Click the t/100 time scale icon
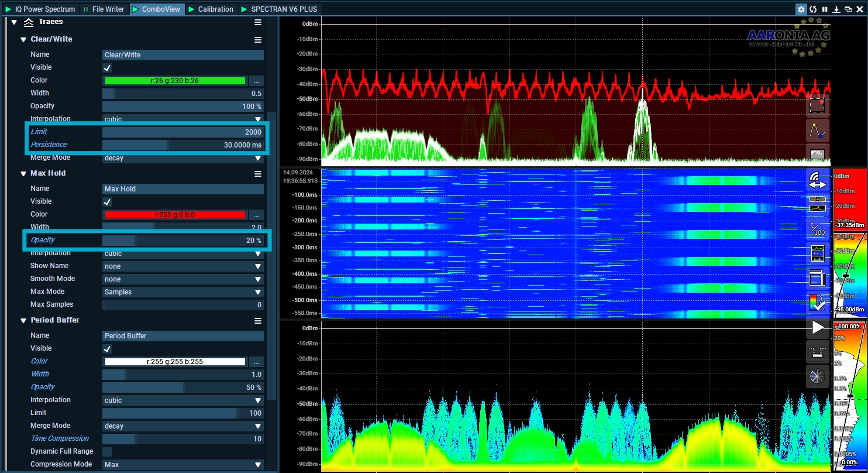The height and width of the screenshot is (473, 868). point(817,229)
